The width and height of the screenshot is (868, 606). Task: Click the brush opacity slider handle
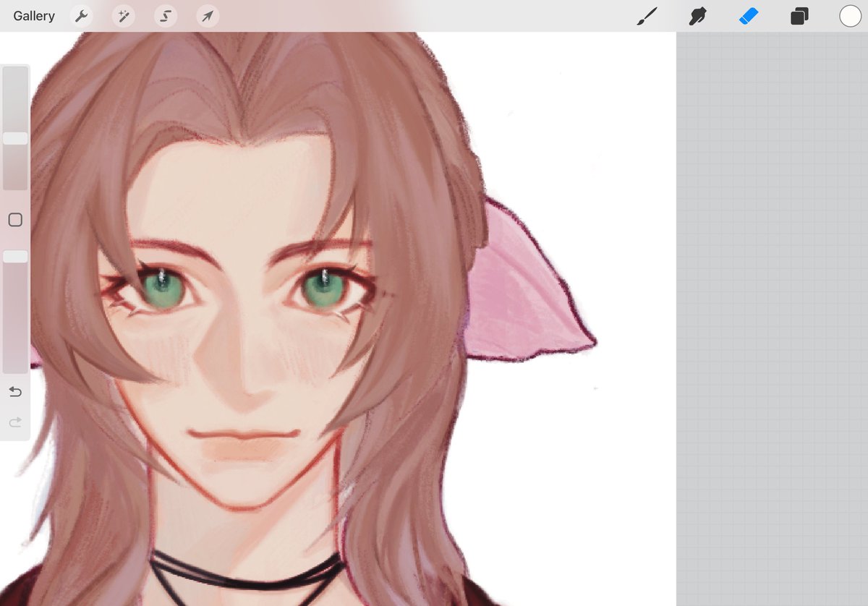pyautogui.click(x=15, y=256)
